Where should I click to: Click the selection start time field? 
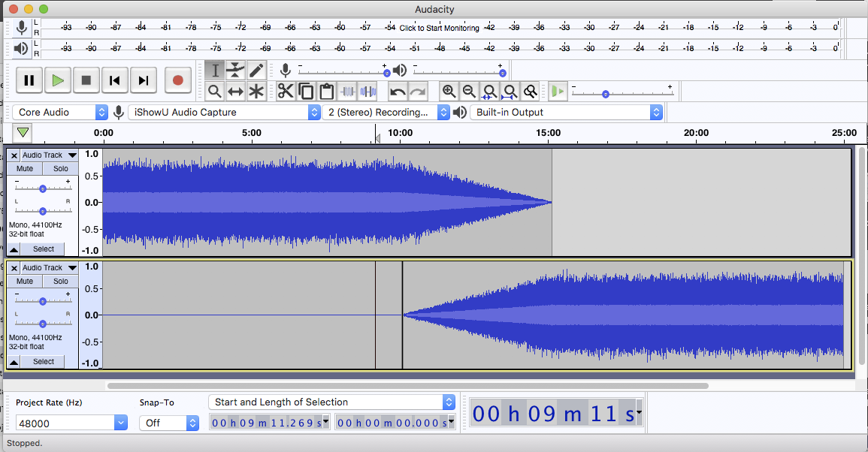point(270,423)
